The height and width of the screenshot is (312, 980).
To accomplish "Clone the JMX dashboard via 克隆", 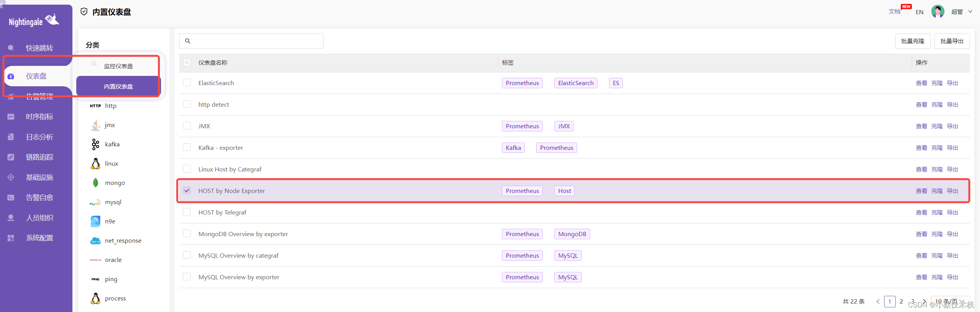I will point(937,126).
